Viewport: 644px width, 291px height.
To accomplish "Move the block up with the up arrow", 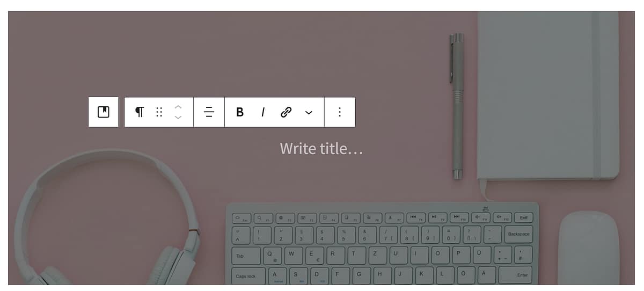I will [178, 107].
